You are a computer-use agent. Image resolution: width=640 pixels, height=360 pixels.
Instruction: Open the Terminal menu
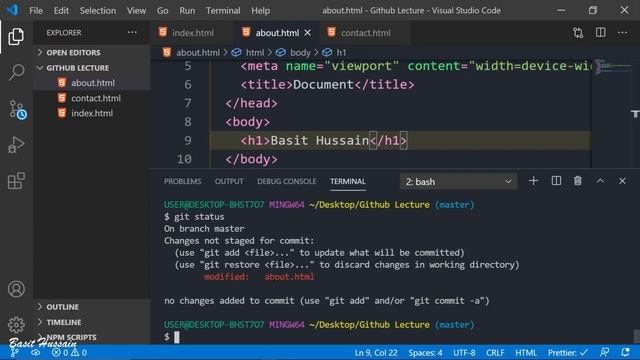223,11
